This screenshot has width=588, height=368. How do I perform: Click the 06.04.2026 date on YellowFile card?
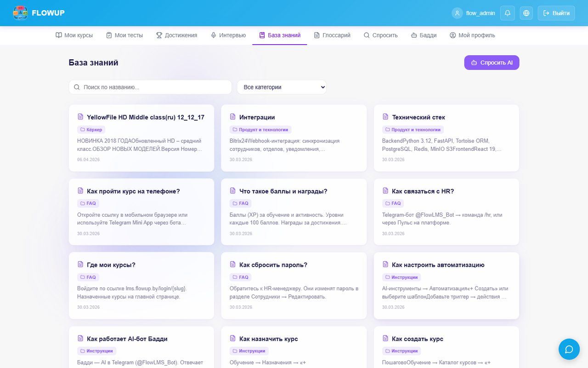[x=89, y=160]
